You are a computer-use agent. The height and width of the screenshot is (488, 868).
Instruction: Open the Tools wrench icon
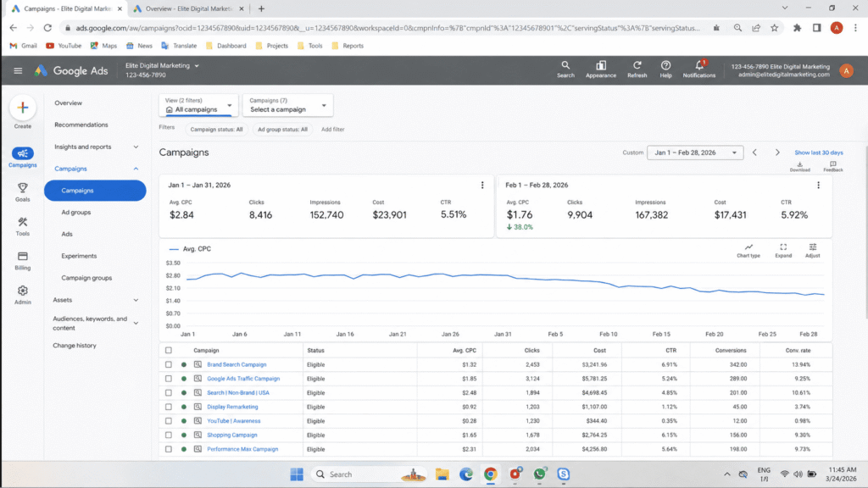point(23,222)
